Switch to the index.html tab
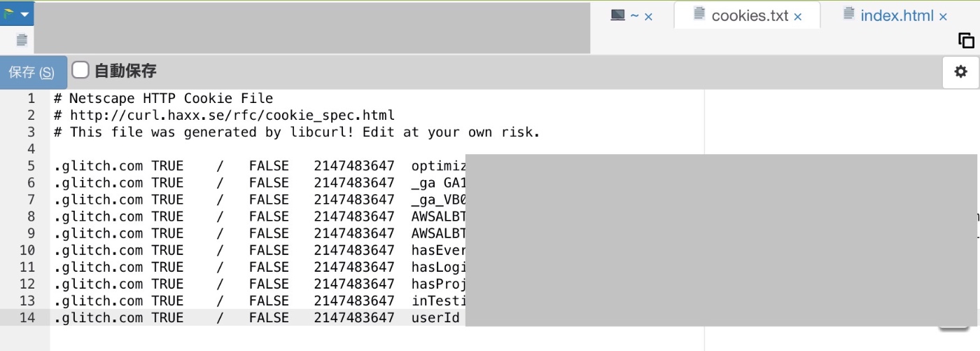 point(896,15)
